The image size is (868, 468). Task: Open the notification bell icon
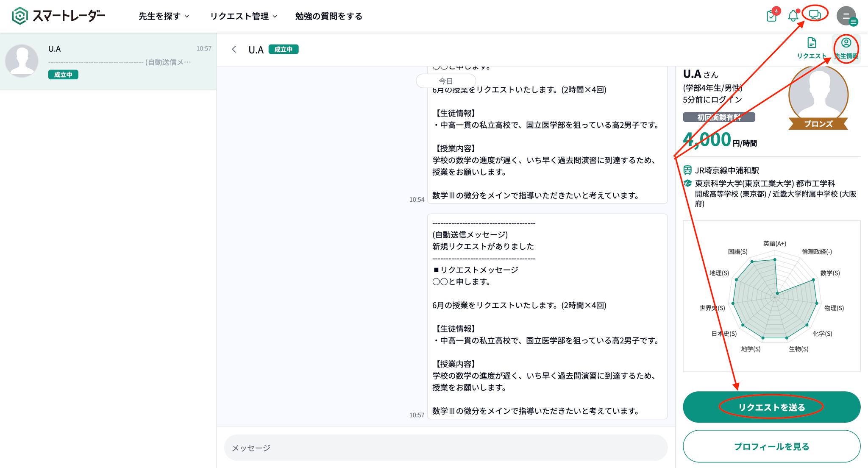point(793,16)
